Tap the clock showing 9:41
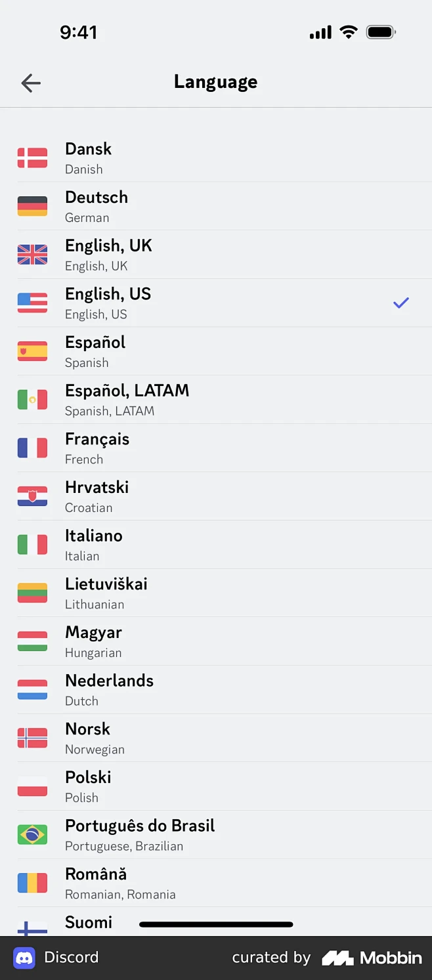The width and height of the screenshot is (432, 980). pos(79,32)
